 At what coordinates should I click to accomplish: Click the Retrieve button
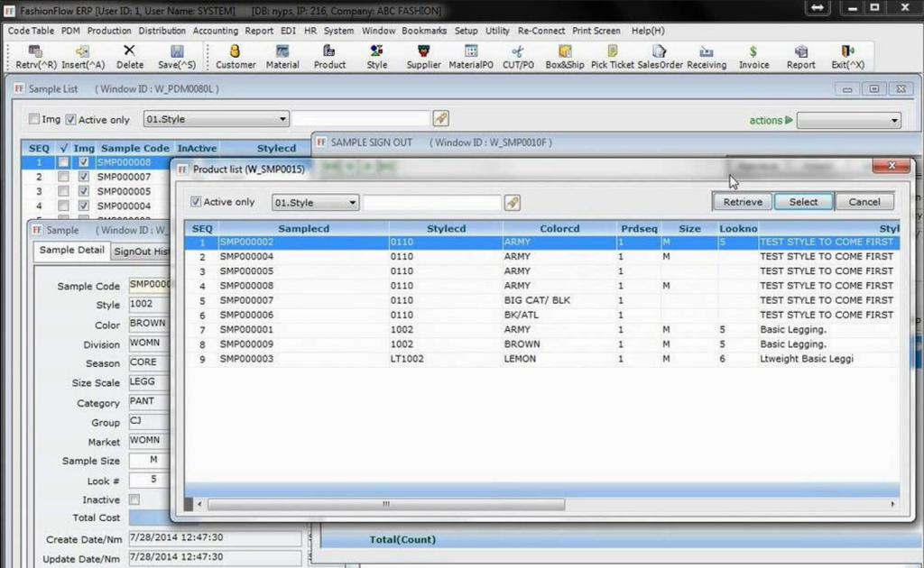743,202
